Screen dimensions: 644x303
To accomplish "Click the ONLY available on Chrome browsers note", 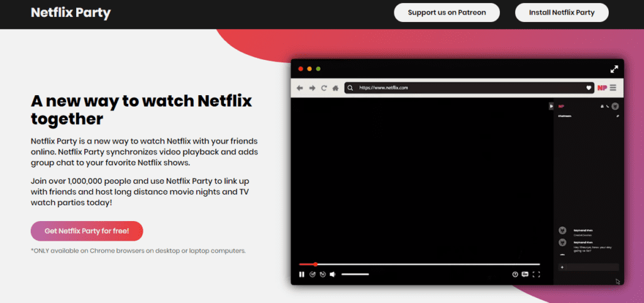I will tap(138, 250).
